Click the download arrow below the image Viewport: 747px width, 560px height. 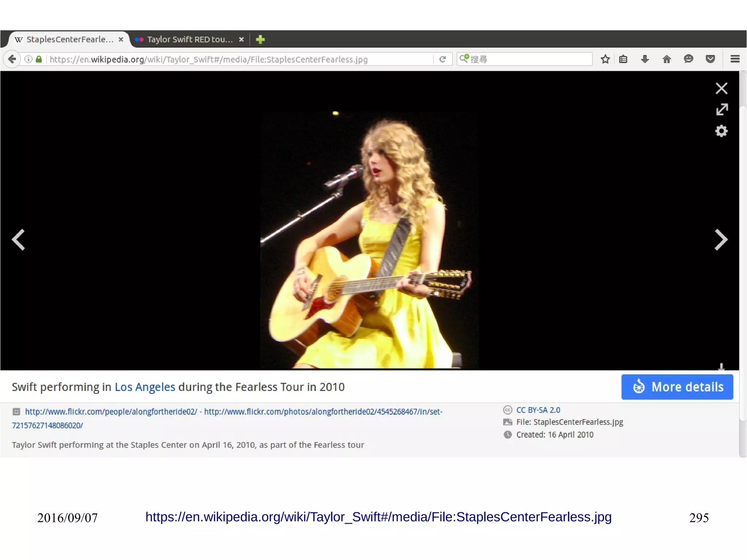(x=721, y=366)
